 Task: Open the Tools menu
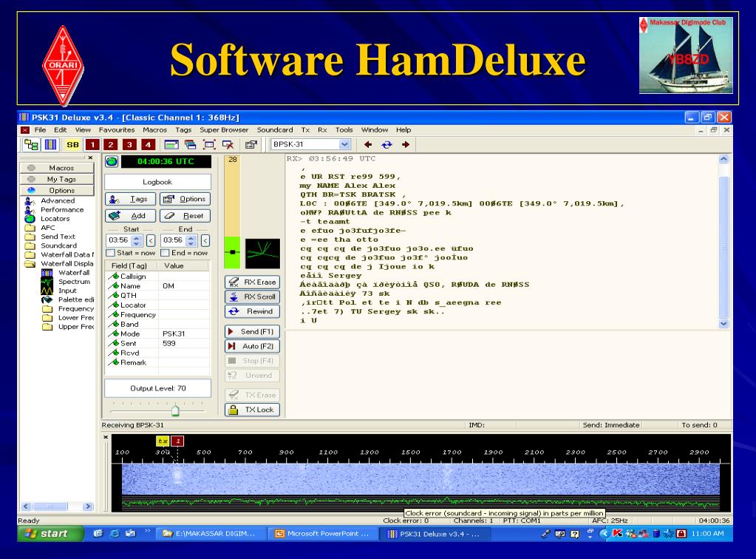[344, 129]
